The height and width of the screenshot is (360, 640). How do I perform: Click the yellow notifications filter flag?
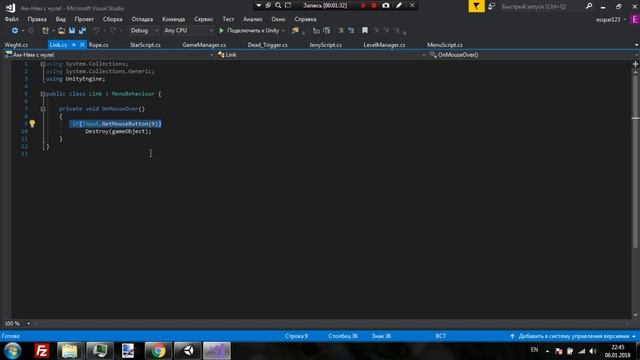[476, 6]
